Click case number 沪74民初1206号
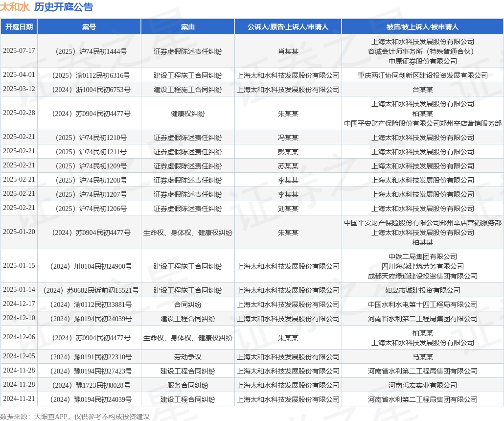 point(92,209)
